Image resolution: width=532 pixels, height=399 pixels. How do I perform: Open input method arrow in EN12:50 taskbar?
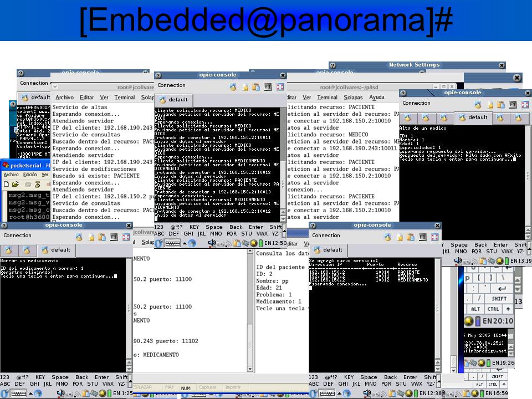click(185, 243)
